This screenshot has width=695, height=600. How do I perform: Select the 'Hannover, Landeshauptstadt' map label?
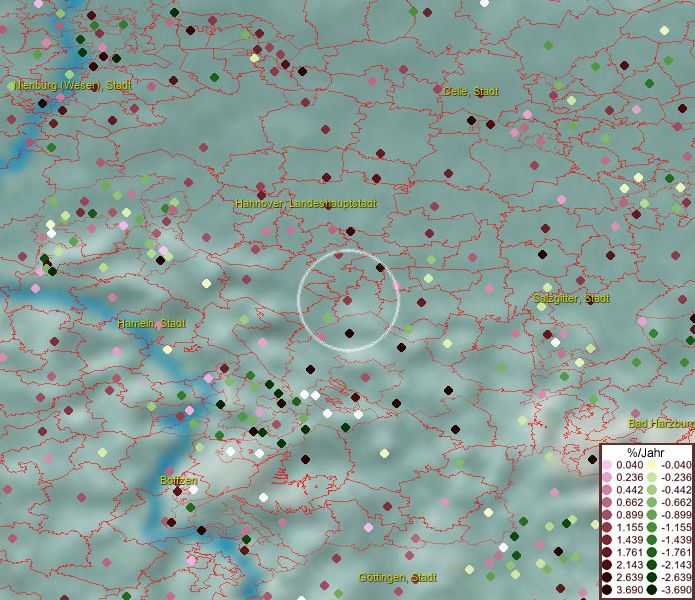[x=306, y=203]
